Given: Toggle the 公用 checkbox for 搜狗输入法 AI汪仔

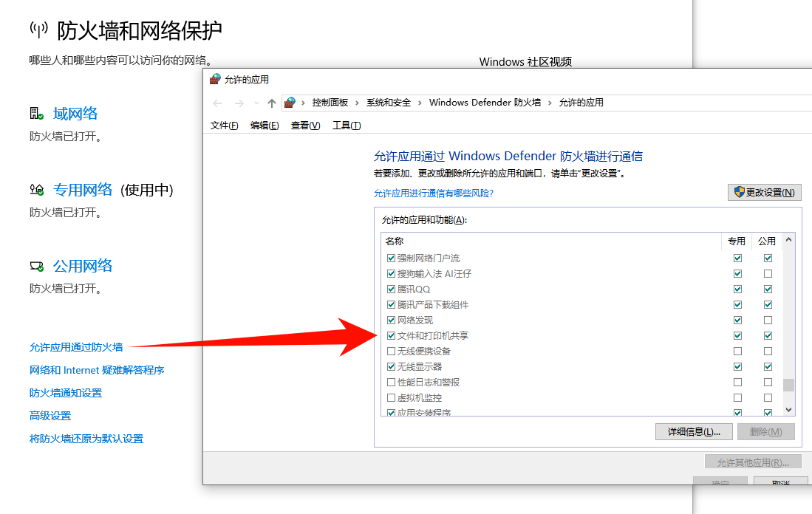Looking at the screenshot, I should 768,273.
